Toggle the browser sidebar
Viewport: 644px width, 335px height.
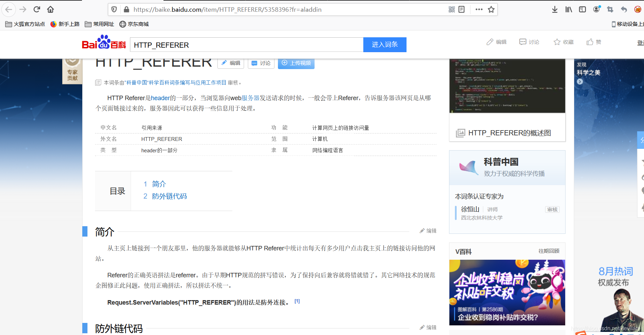coord(582,9)
